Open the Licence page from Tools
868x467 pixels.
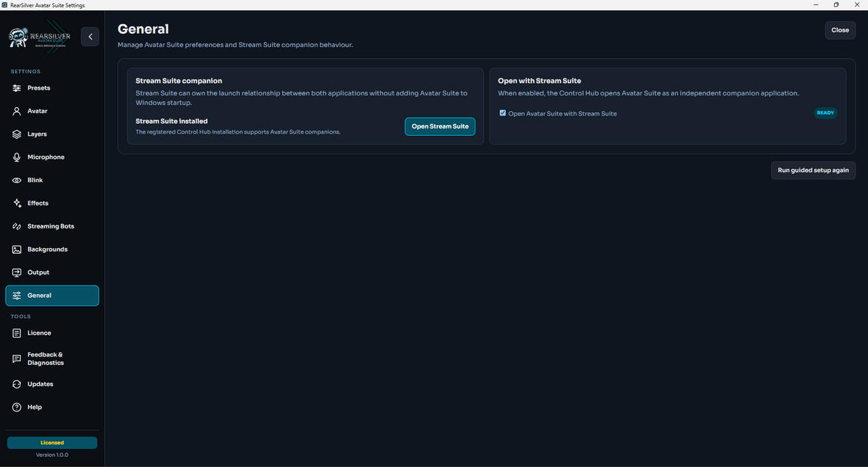click(x=52, y=333)
